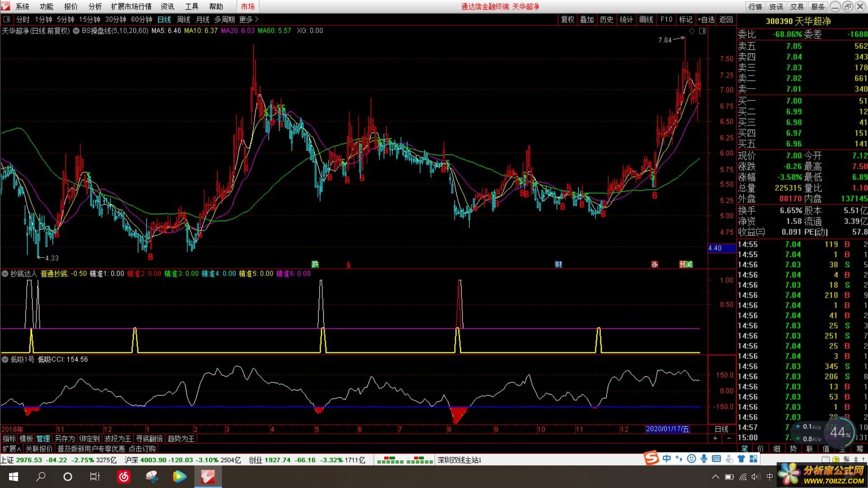Open F10 company info
The image size is (868, 488).
(x=666, y=19)
